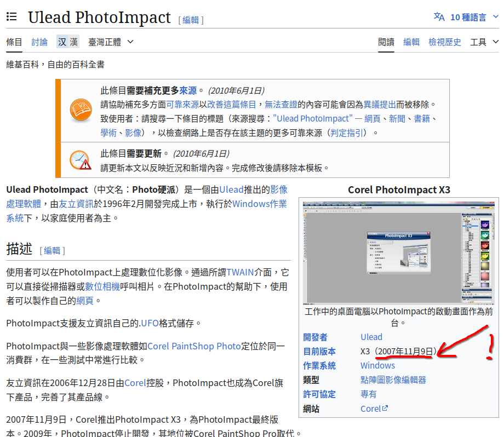Enlarge the PhotoImpact X3 screenshot thumbnail
Screen dimensions: 504x437
[x=399, y=252]
